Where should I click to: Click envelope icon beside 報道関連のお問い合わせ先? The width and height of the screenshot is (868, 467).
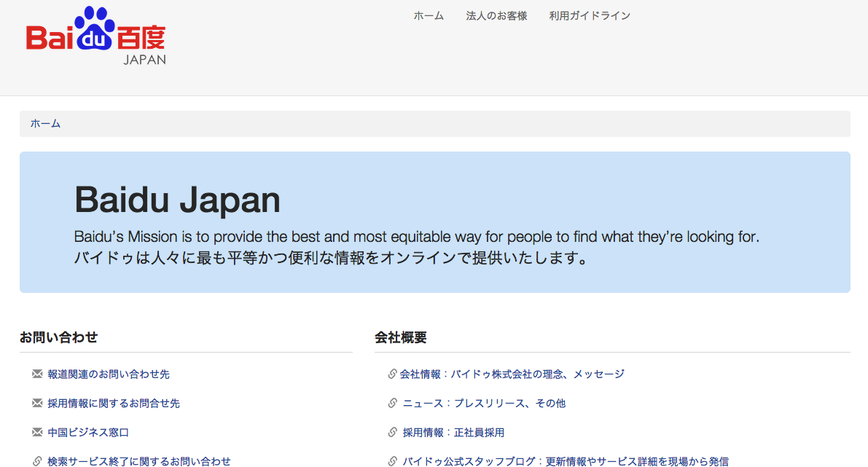pos(38,374)
